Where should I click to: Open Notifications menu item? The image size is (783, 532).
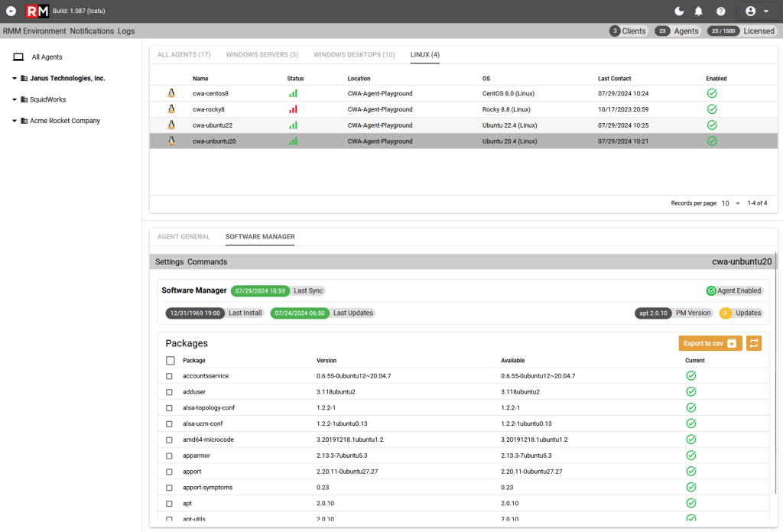click(92, 31)
